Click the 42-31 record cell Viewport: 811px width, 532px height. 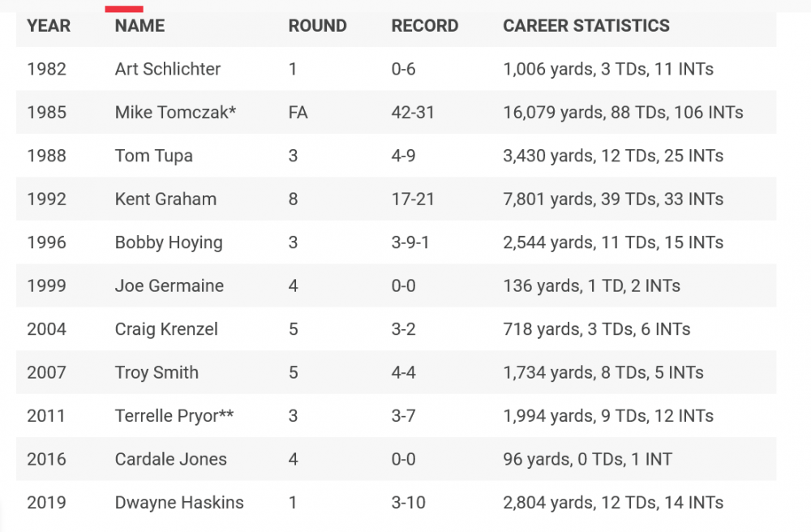click(413, 113)
